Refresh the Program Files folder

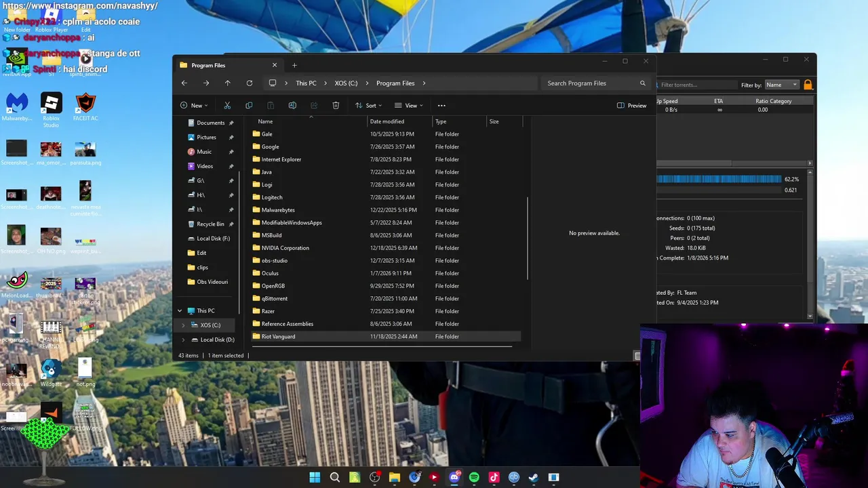[x=250, y=83]
